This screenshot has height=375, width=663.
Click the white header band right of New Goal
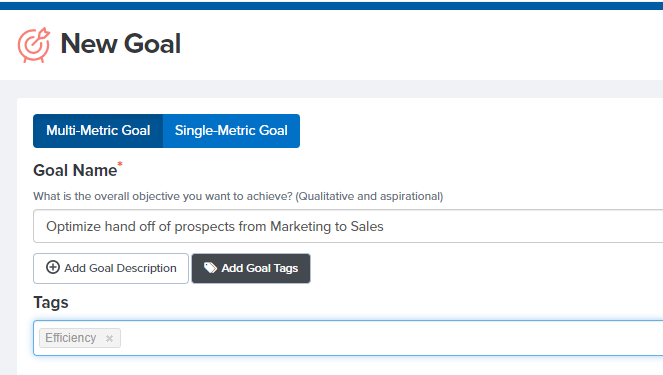pos(423,45)
